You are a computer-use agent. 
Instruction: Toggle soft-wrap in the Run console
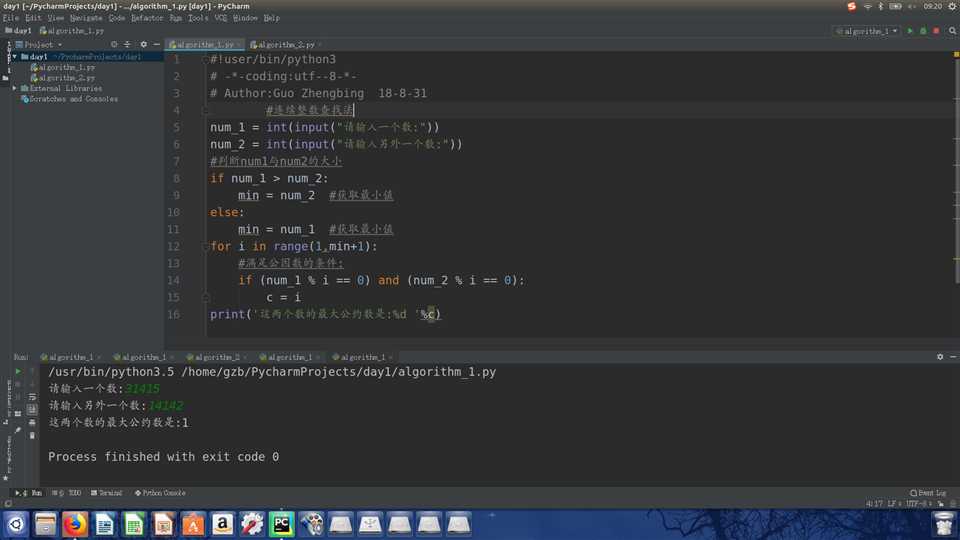point(32,397)
